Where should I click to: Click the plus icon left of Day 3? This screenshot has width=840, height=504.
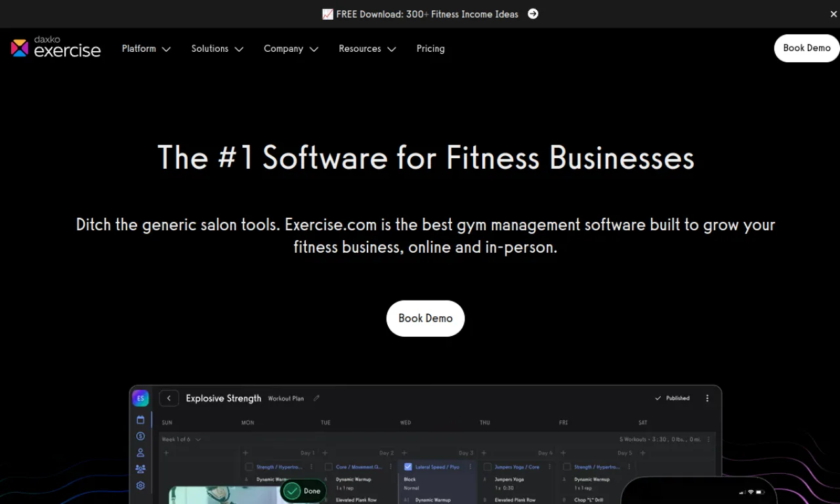(x=404, y=453)
